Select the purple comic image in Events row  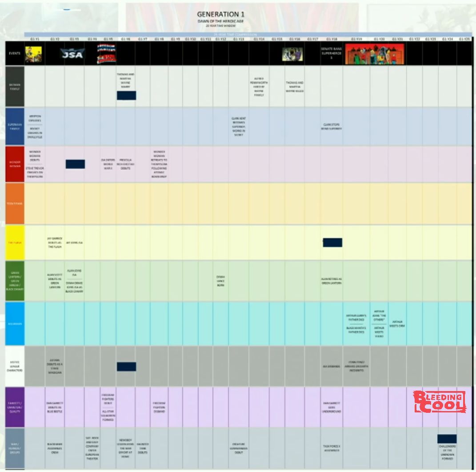pos(292,54)
